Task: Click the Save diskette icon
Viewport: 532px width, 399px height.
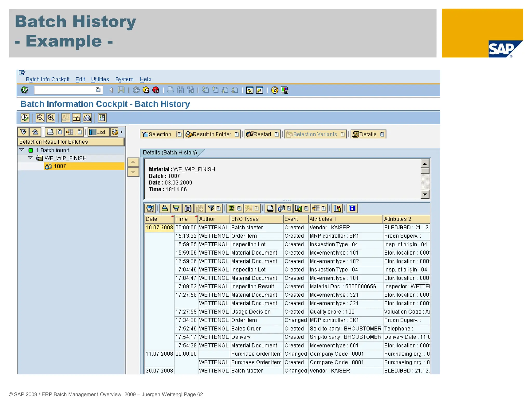Action: pyautogui.click(x=121, y=90)
